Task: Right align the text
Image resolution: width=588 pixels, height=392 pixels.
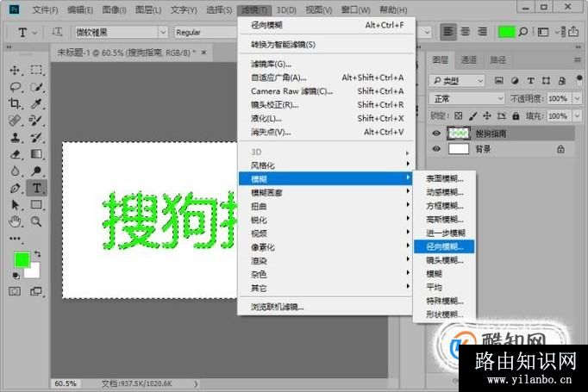Action: [x=482, y=32]
